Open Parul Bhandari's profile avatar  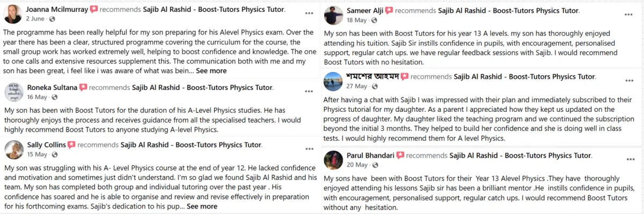[333, 160]
